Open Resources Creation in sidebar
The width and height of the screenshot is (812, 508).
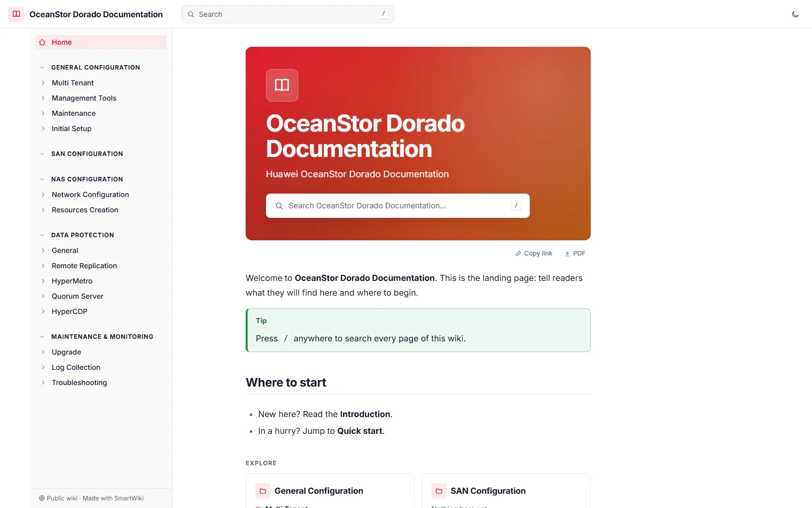click(x=85, y=210)
